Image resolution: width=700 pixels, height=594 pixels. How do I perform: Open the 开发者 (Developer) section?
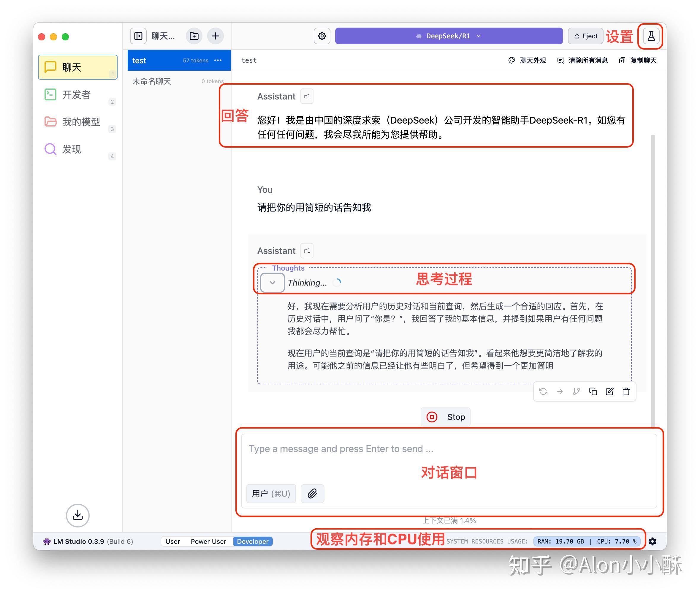(x=76, y=95)
